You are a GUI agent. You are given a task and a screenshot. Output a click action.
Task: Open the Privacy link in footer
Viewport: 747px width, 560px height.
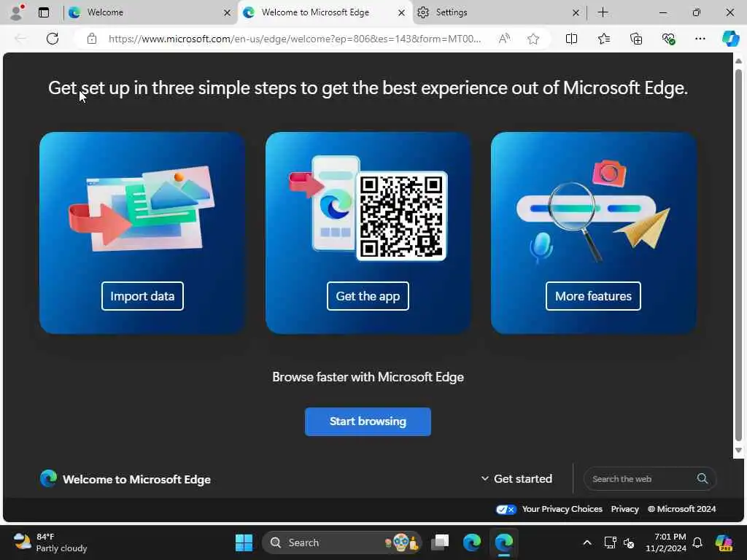click(624, 509)
